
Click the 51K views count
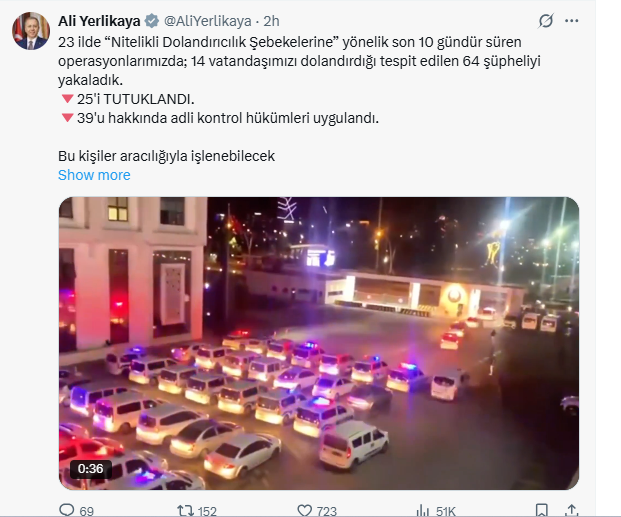pos(446,511)
